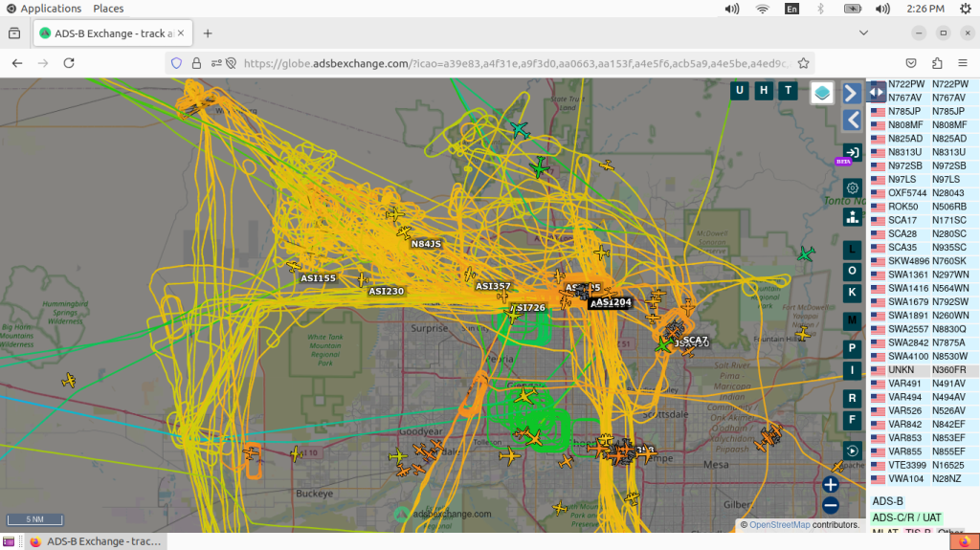
Task: Toggle the M map button
Action: coord(852,320)
